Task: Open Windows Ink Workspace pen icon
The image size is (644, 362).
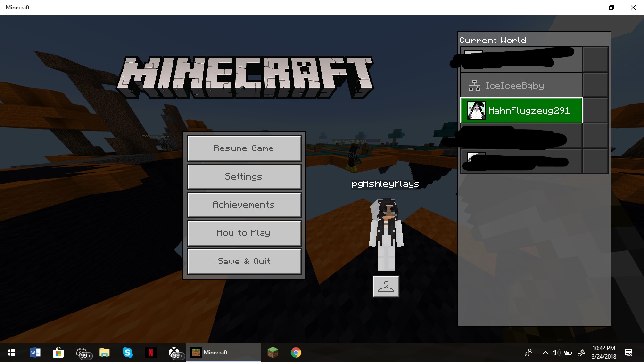Action: point(582,353)
